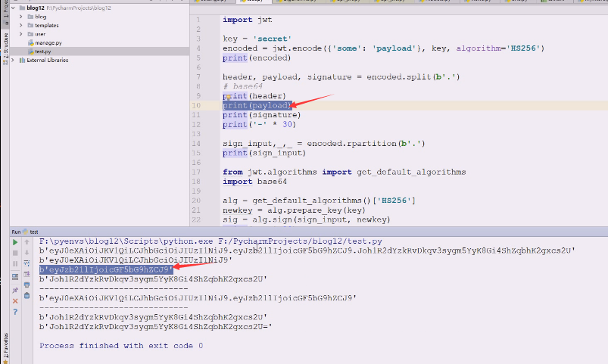Close the Run panel with the red X

pos(15,301)
